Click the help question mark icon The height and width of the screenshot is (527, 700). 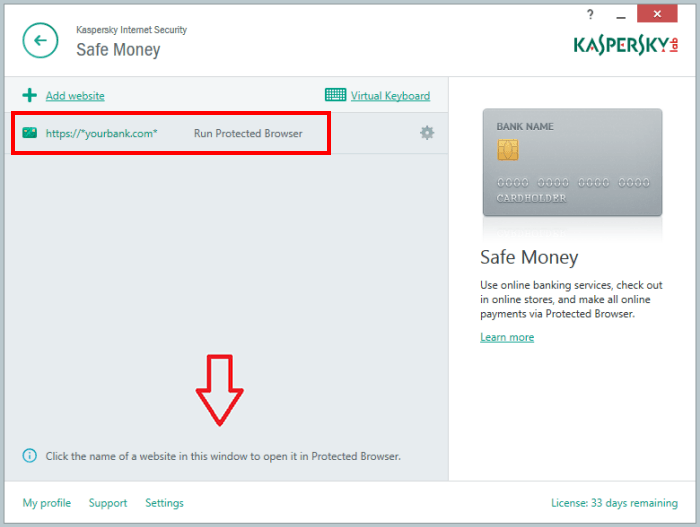pos(590,14)
